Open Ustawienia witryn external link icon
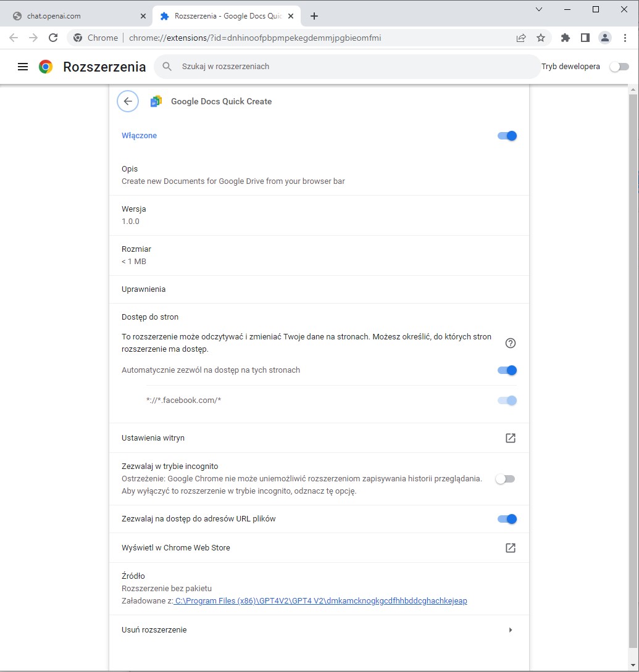Image resolution: width=639 pixels, height=672 pixels. click(x=510, y=438)
